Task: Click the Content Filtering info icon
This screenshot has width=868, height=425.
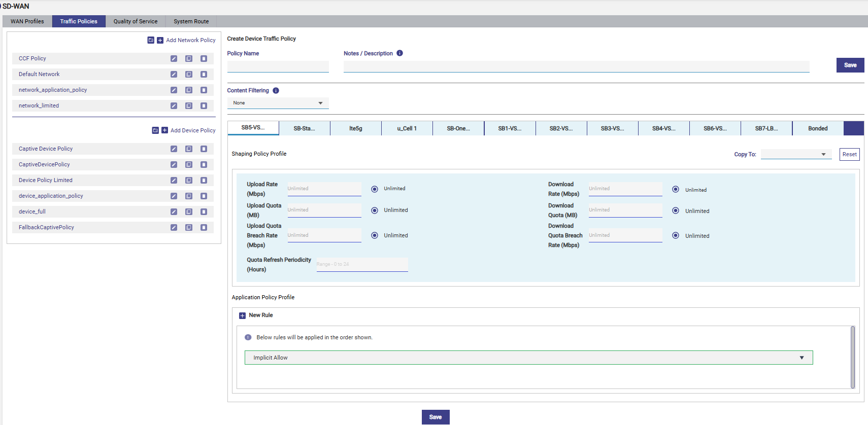Action: [276, 91]
